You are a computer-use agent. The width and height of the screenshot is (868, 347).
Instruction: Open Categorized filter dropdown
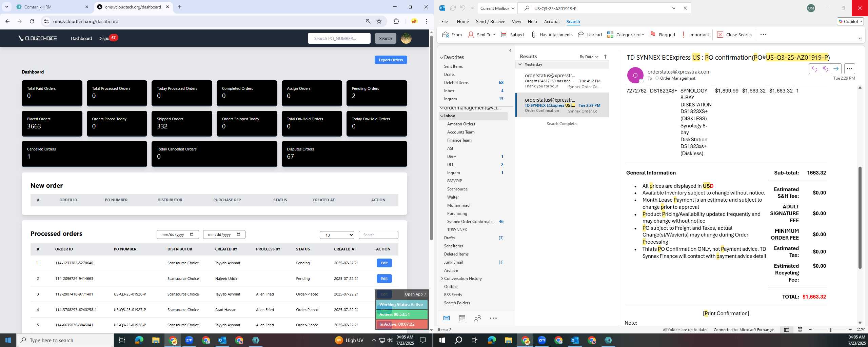click(626, 35)
